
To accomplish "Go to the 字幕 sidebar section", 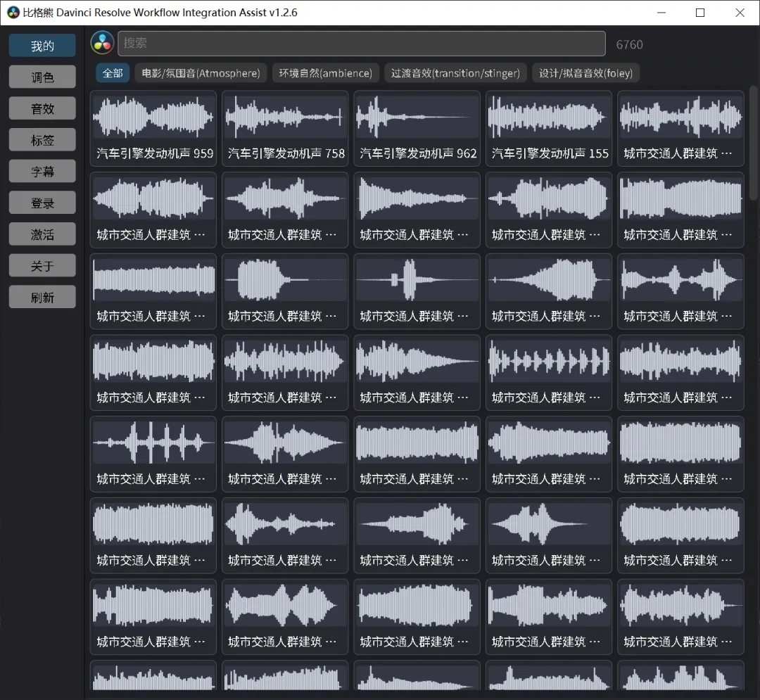I will tap(42, 172).
